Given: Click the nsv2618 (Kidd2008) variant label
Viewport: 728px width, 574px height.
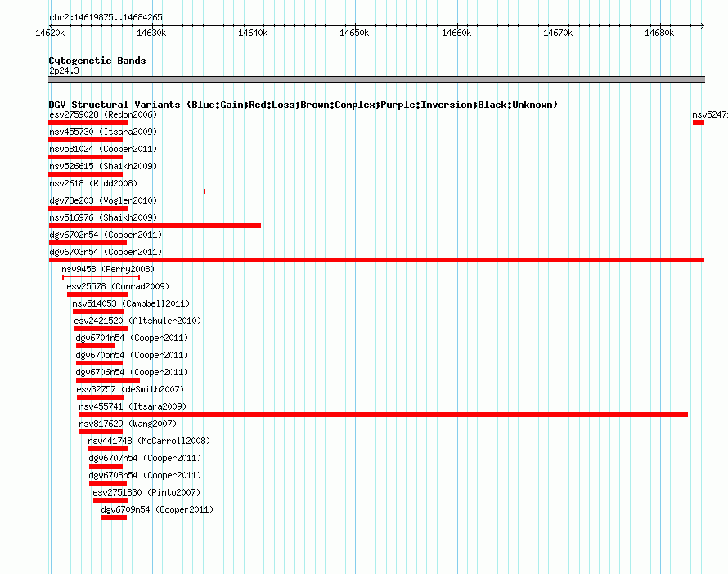Looking at the screenshot, I should pos(93,183).
